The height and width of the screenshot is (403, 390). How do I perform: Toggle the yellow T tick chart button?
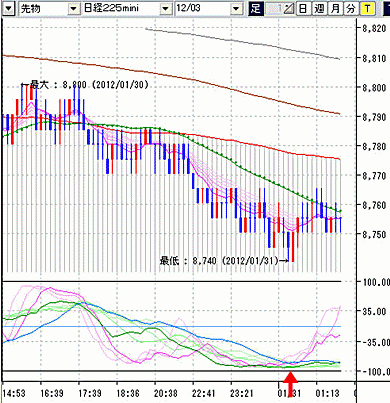(x=367, y=8)
